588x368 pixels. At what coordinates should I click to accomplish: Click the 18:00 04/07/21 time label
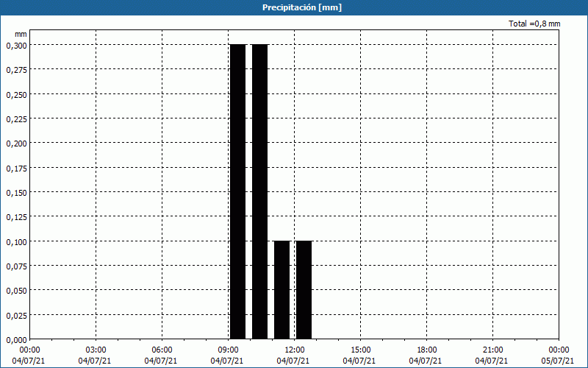point(426,355)
